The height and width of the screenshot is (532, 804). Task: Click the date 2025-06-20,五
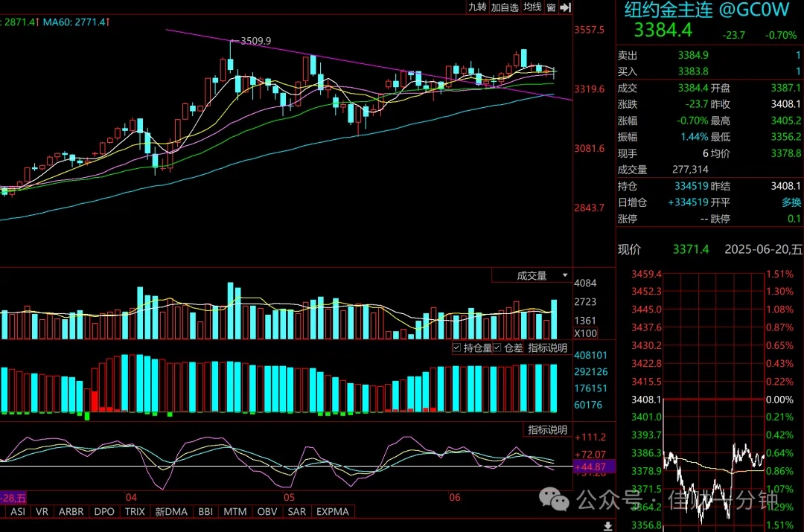pos(763,249)
